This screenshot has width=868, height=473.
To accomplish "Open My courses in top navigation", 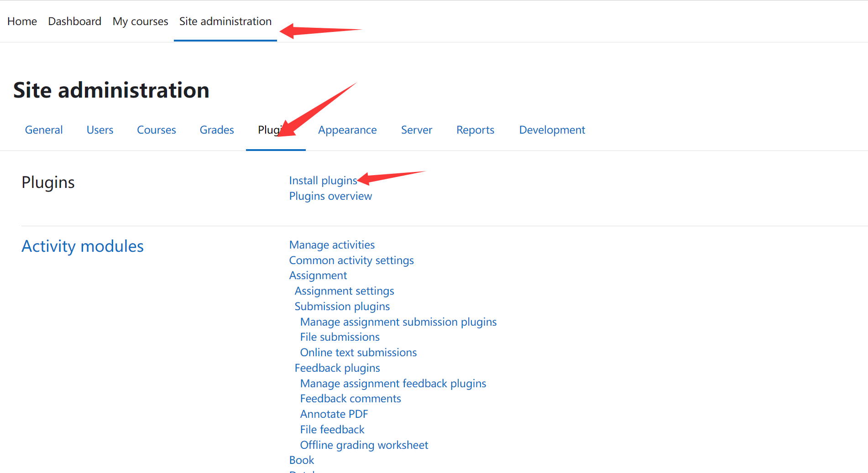I will 140,21.
